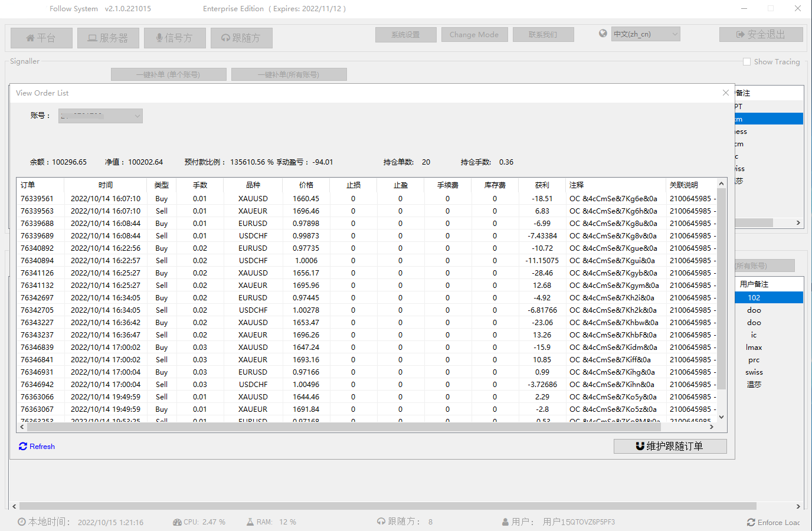Expand the 账号 account dropdown
This screenshot has width=812, height=531.
click(x=137, y=116)
